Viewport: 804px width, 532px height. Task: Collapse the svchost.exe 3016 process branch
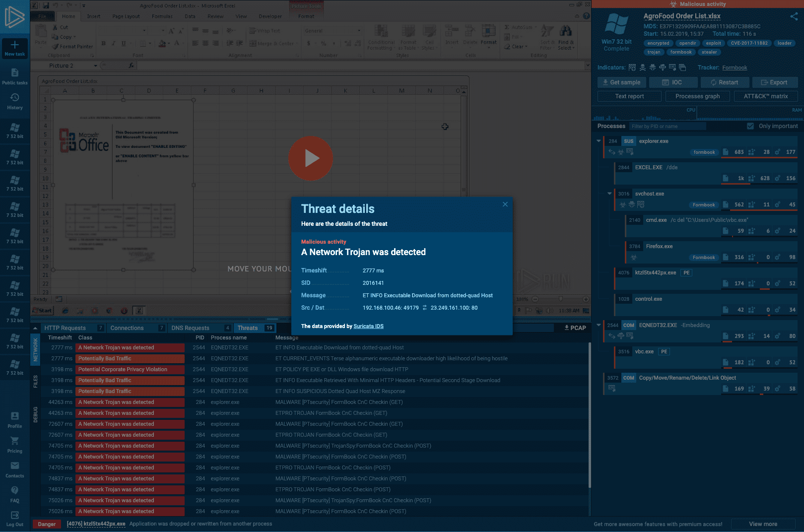pos(609,194)
